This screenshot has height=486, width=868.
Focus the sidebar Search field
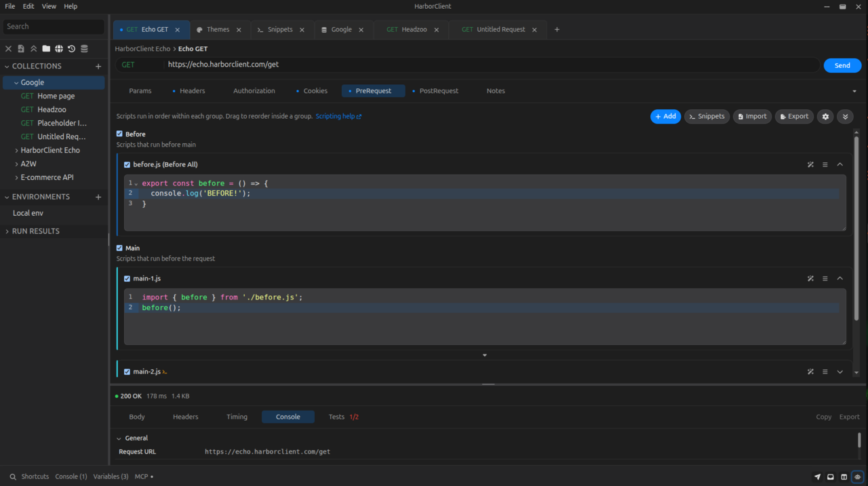tap(54, 26)
